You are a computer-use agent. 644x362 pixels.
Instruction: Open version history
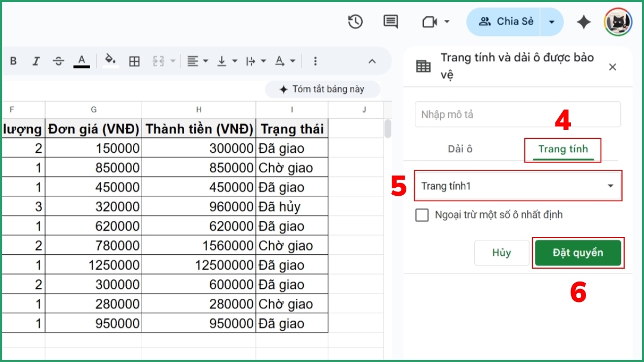click(355, 22)
